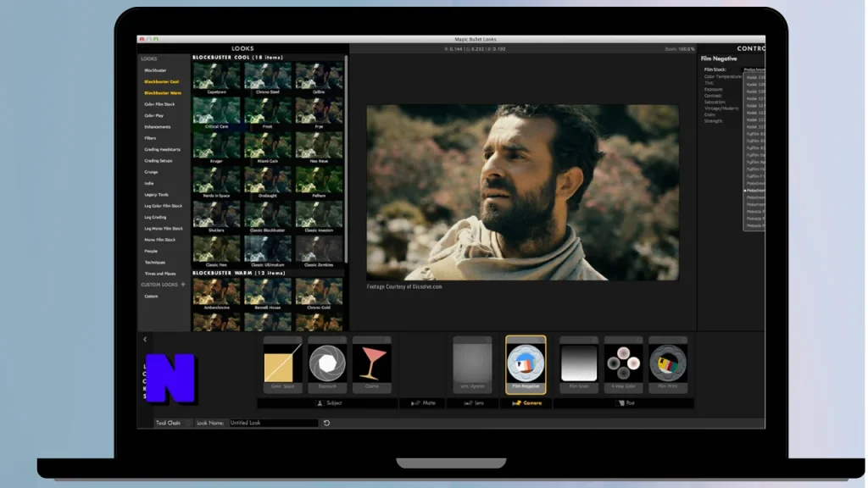Open the Mono Film Stock category

(x=159, y=240)
